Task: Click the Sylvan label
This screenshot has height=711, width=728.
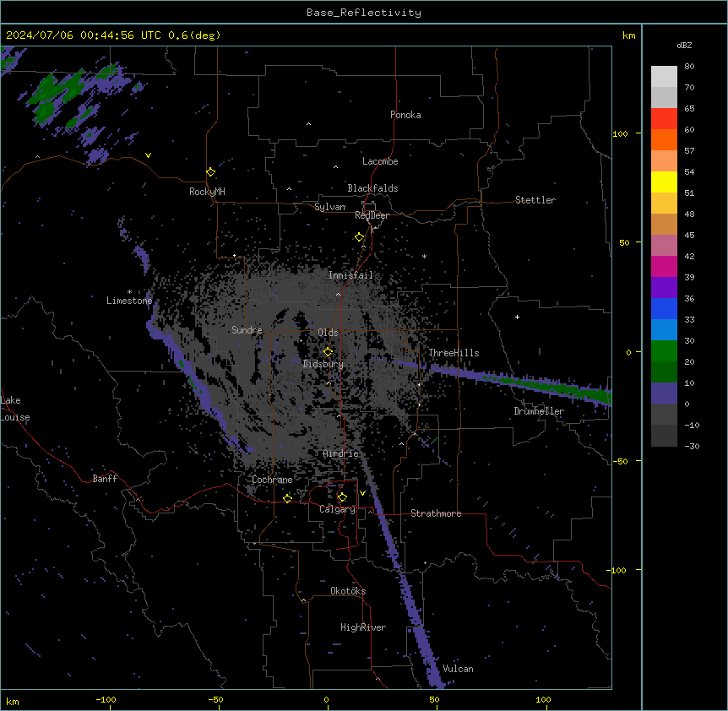Action: (x=330, y=207)
